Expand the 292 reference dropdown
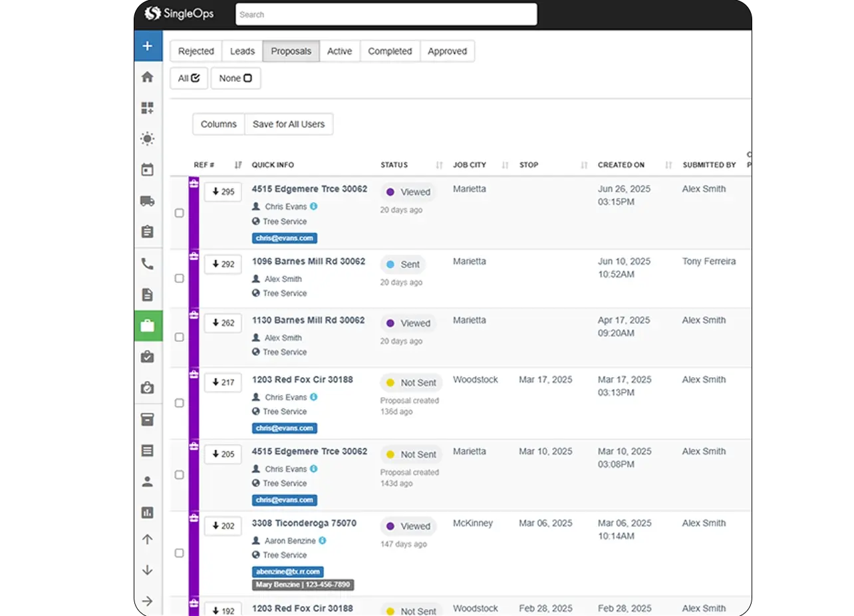This screenshot has width=854, height=616. click(x=223, y=264)
